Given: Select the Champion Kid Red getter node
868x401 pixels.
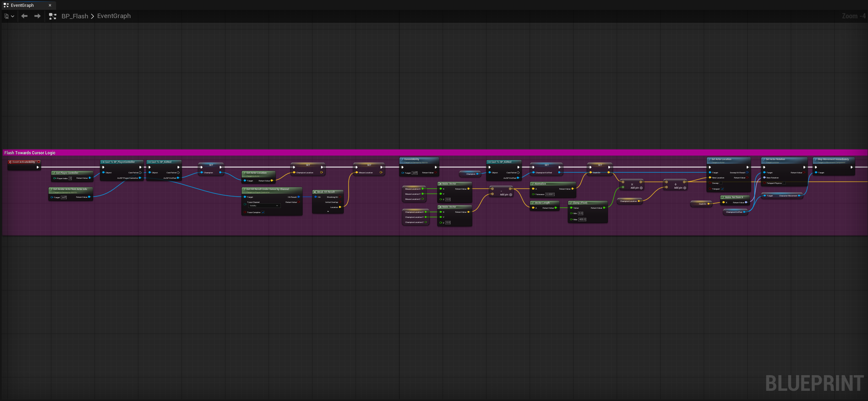Looking at the screenshot, I should [x=735, y=212].
